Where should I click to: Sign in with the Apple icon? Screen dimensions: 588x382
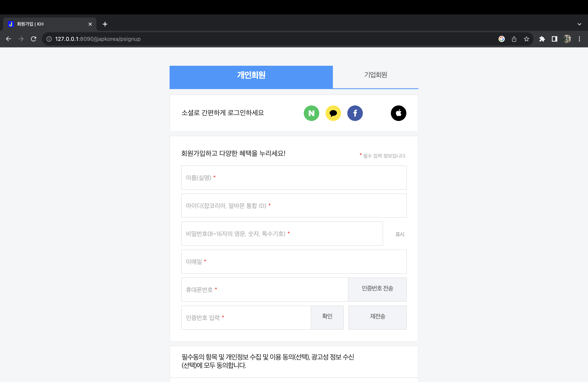398,113
